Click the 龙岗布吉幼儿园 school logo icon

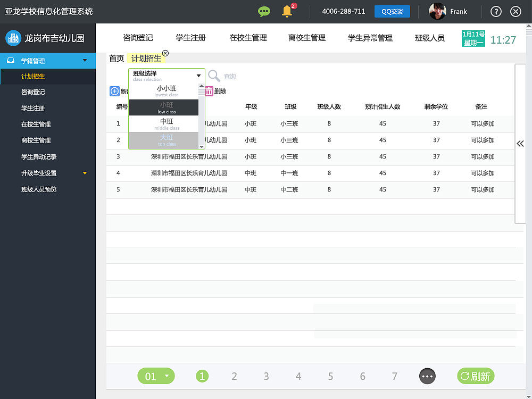(12, 38)
